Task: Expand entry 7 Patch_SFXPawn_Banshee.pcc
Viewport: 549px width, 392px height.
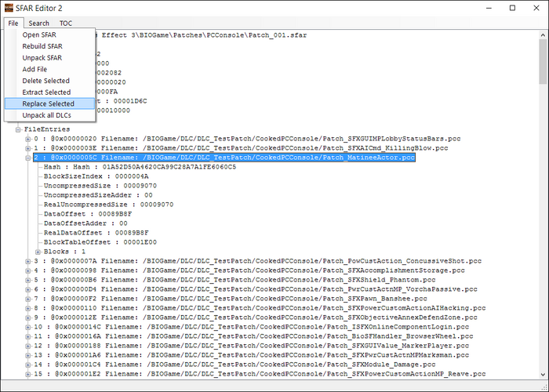Action: pyautogui.click(x=28, y=299)
